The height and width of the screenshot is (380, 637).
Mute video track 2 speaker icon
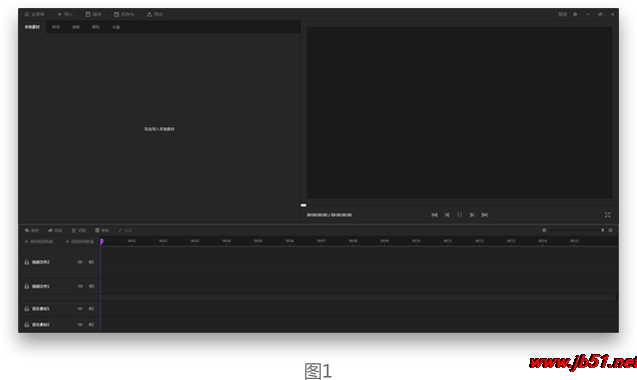coord(91,262)
